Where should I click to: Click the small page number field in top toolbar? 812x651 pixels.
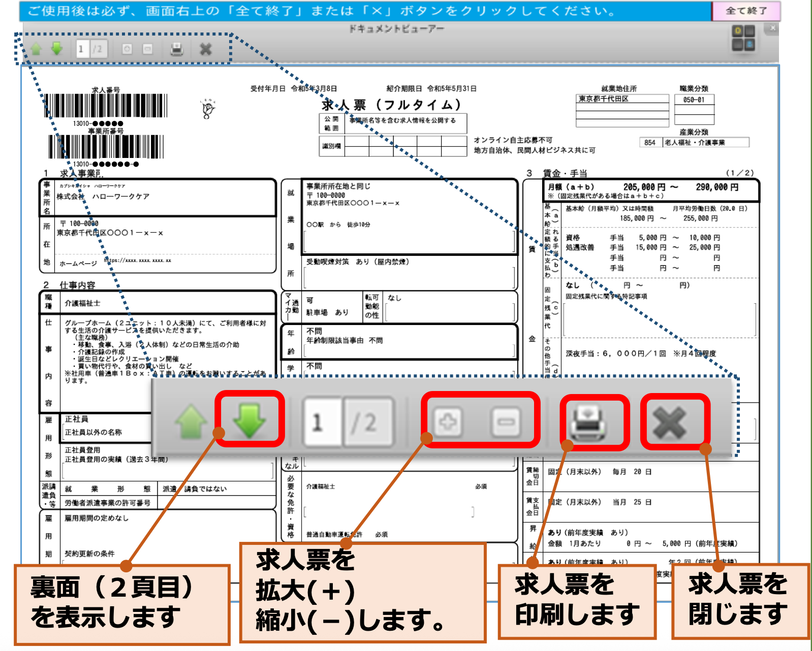tap(81, 49)
